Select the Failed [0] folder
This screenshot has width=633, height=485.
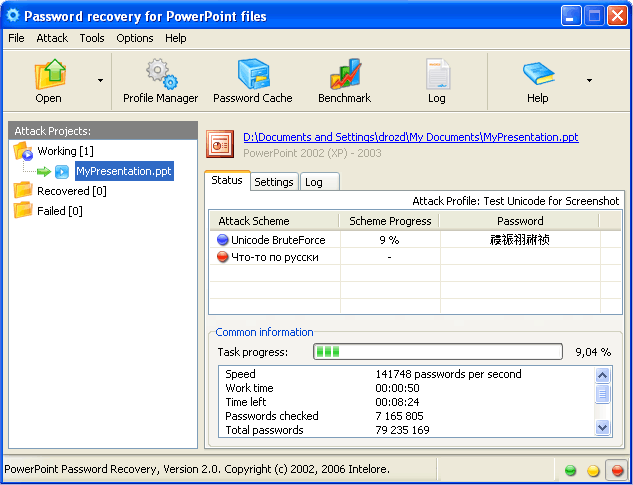[x=60, y=211]
